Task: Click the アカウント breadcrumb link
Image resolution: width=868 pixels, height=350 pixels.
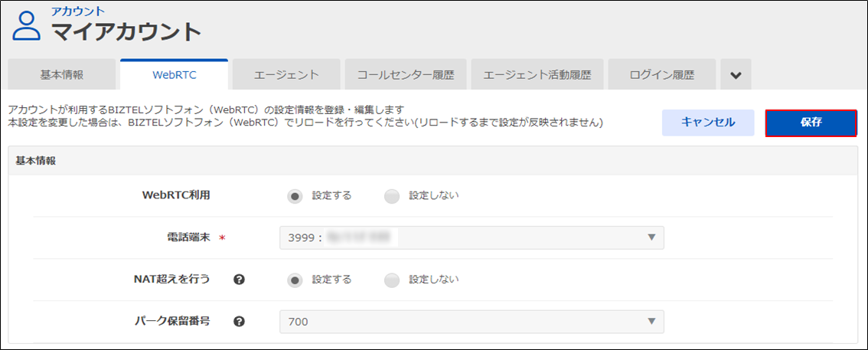Action: pos(77,11)
